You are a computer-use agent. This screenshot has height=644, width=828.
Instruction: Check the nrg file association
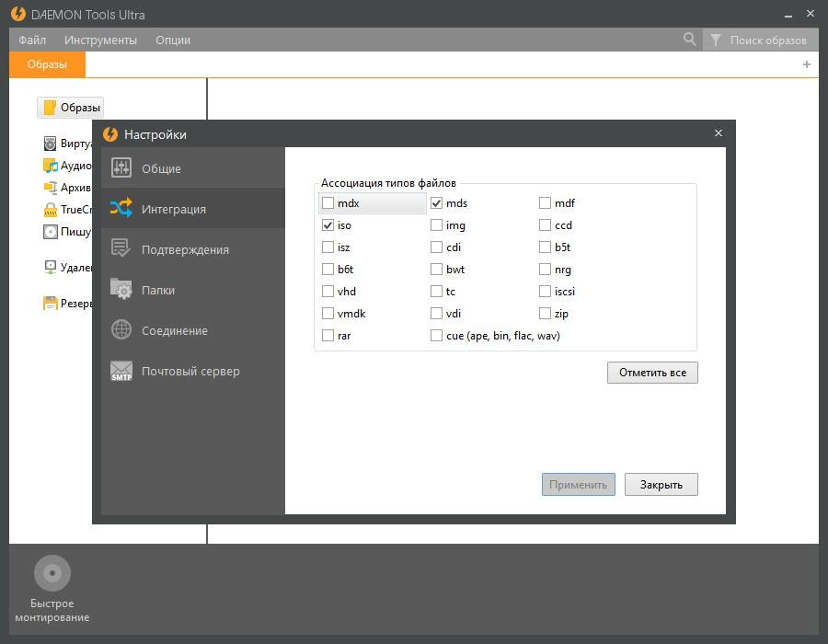[x=545, y=270]
